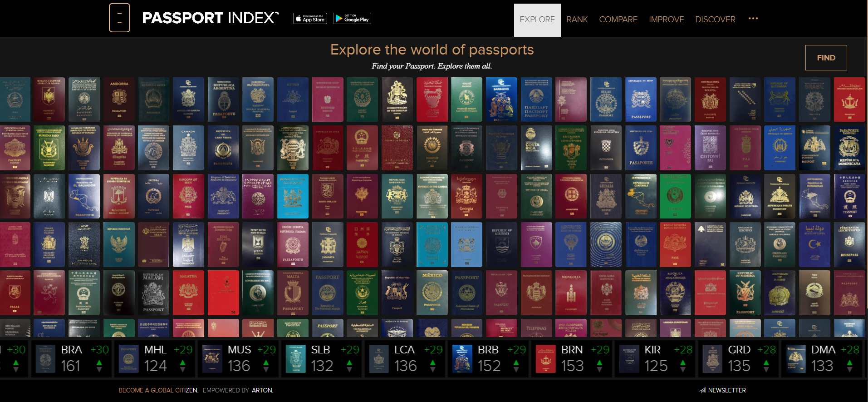Open the Canada passport cover
Screen dimensions: 868x402
(x=188, y=148)
